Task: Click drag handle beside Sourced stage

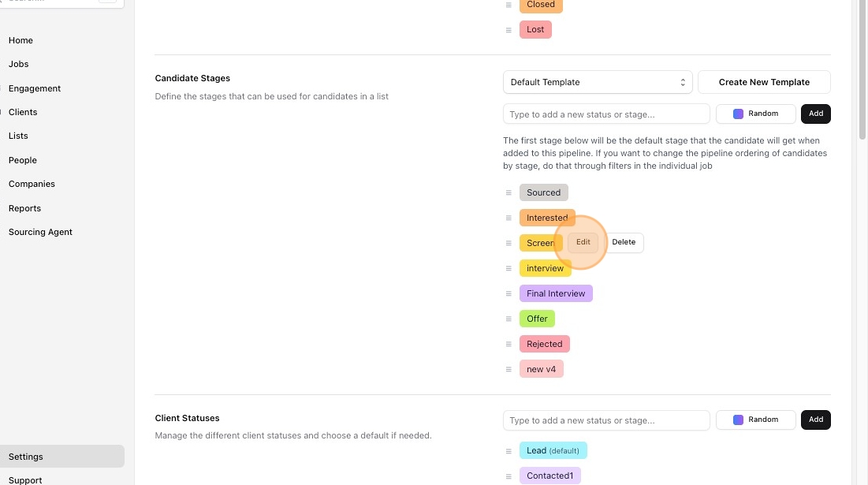Action: click(509, 192)
